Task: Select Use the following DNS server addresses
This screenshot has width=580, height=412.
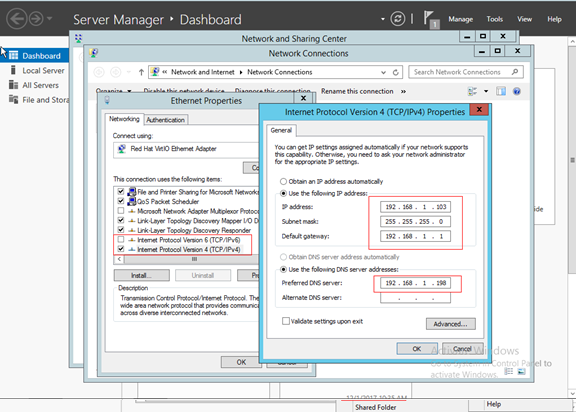Action: 283,269
